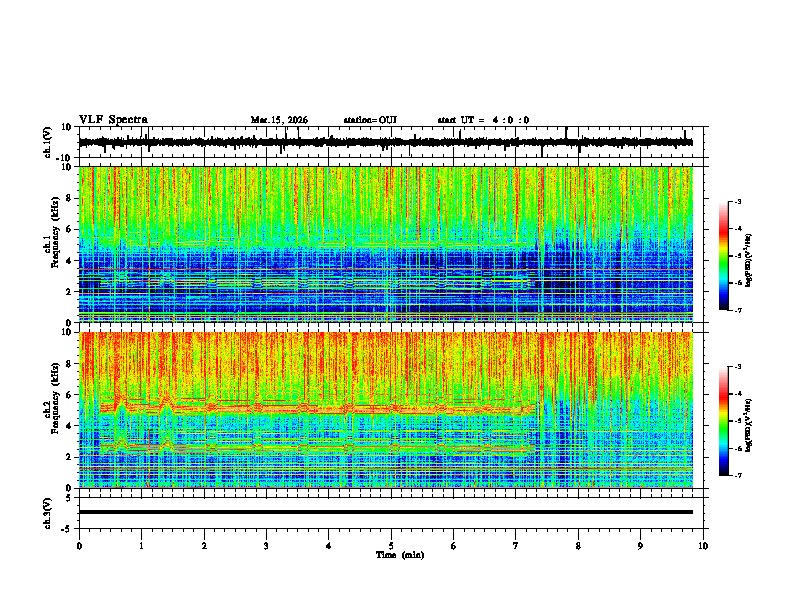Click the '-7' value on ch.2 color bar
The width and height of the screenshot is (792, 612).
pyautogui.click(x=737, y=475)
